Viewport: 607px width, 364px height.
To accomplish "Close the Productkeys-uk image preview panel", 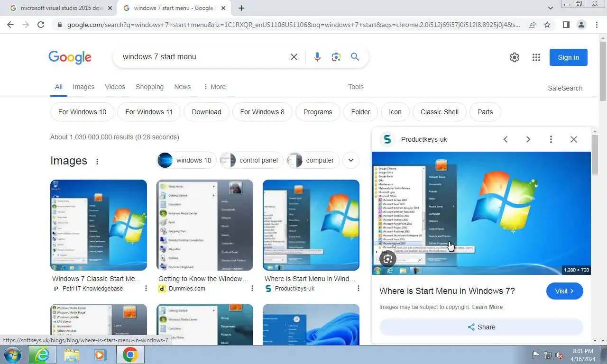I will 574,139.
